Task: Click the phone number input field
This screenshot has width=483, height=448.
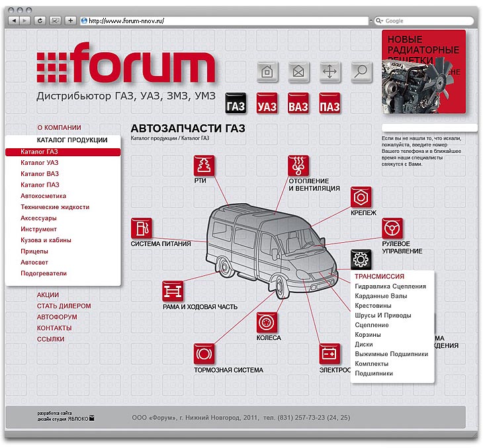Action: [x=429, y=128]
